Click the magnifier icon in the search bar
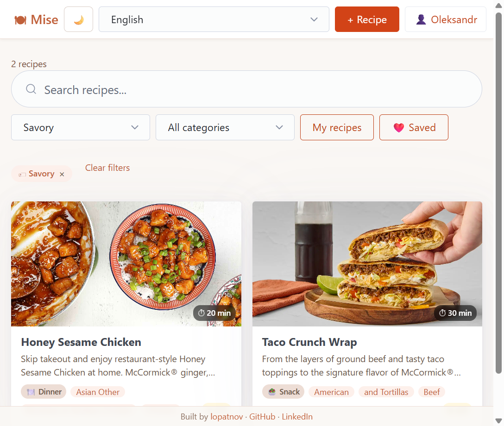 click(x=31, y=89)
